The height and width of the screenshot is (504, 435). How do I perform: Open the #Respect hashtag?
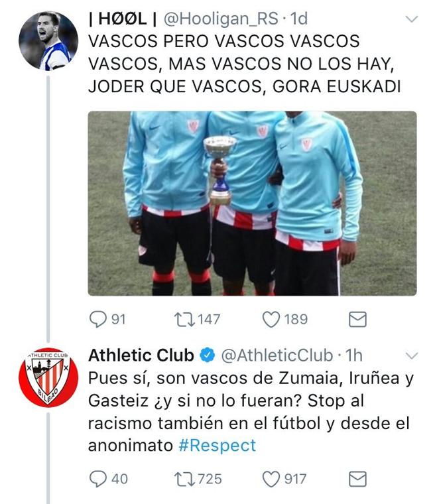tap(217, 446)
